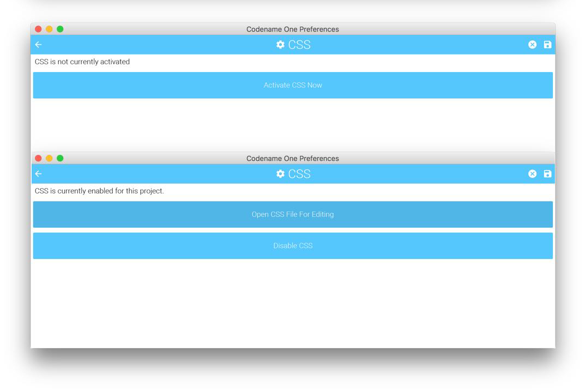Click the cancel (X) icon in top window

[x=533, y=45]
